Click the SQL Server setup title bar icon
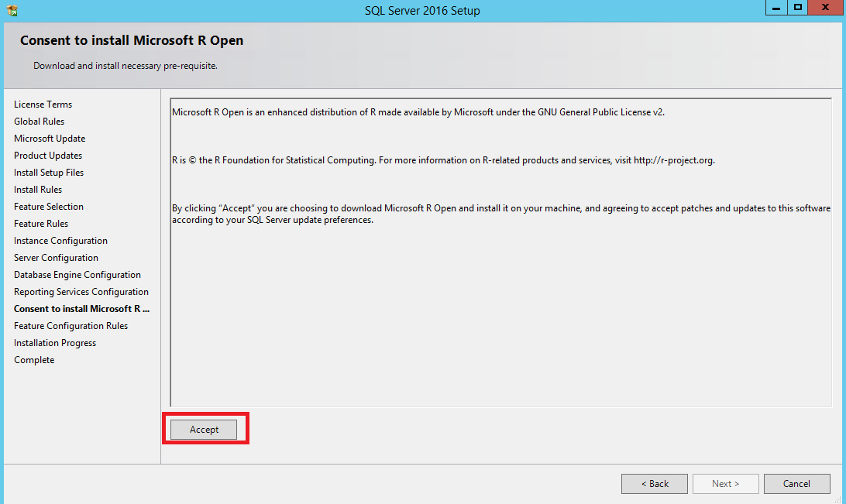Image resolution: width=846 pixels, height=504 pixels. pos(12,10)
